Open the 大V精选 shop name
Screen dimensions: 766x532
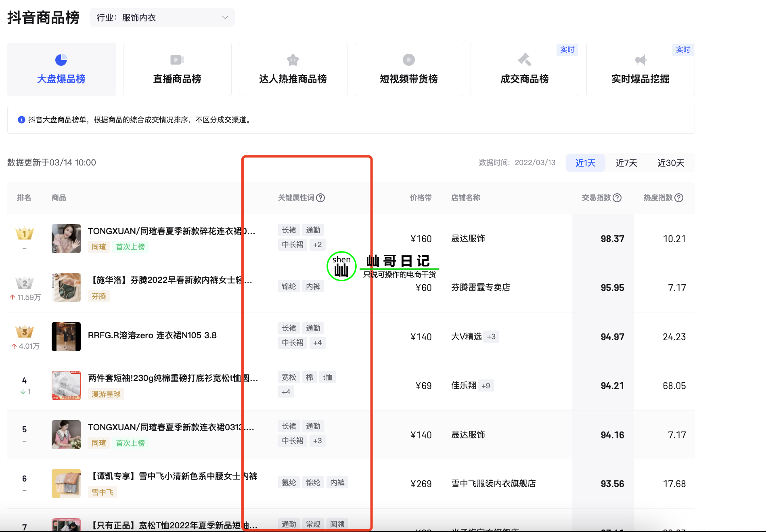[x=467, y=337]
